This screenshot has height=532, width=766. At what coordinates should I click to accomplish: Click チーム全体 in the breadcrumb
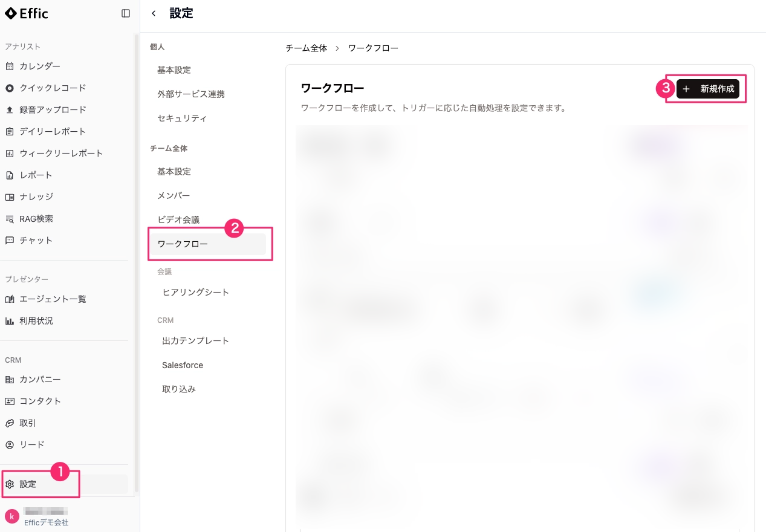click(x=306, y=48)
